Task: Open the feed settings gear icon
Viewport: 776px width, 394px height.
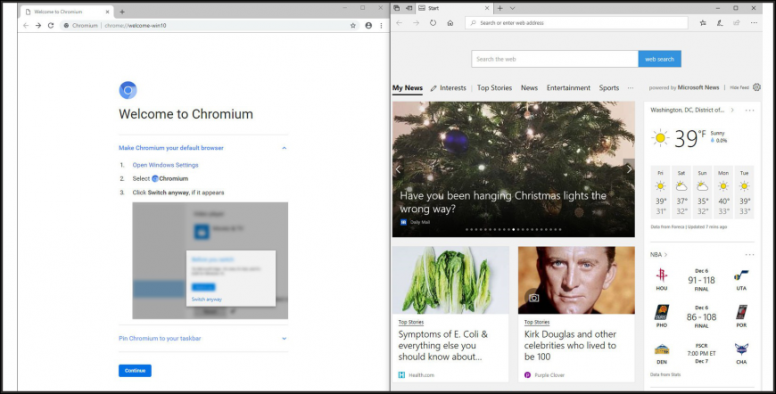Action: [757, 87]
